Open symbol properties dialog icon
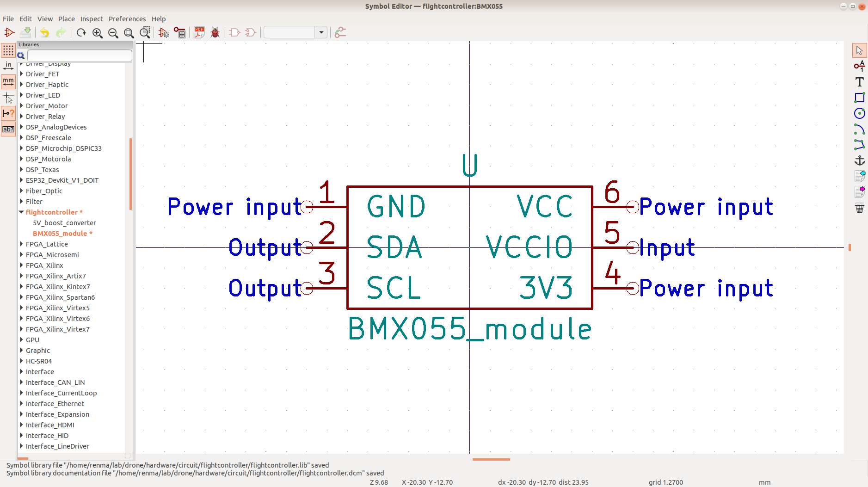The image size is (868, 487). tap(164, 32)
